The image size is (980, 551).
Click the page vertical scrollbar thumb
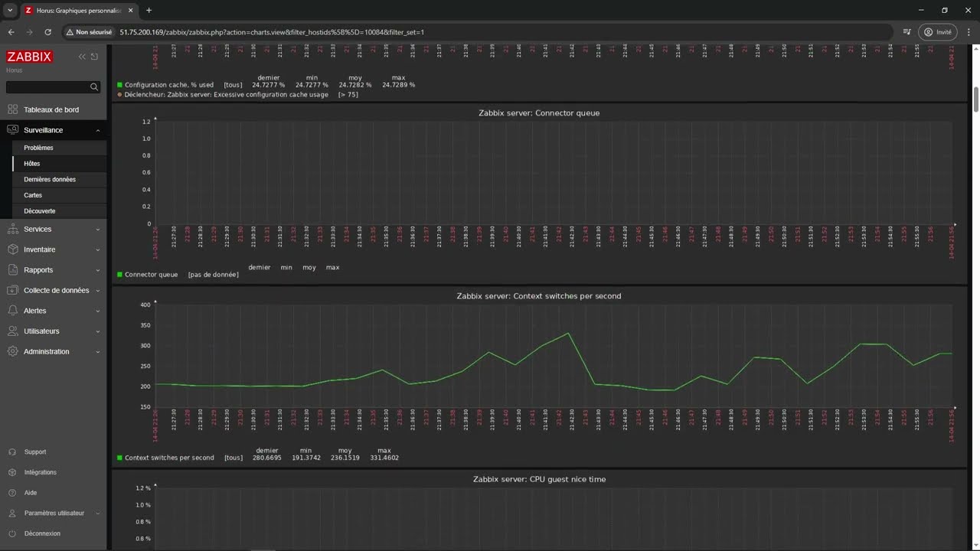[x=976, y=99]
